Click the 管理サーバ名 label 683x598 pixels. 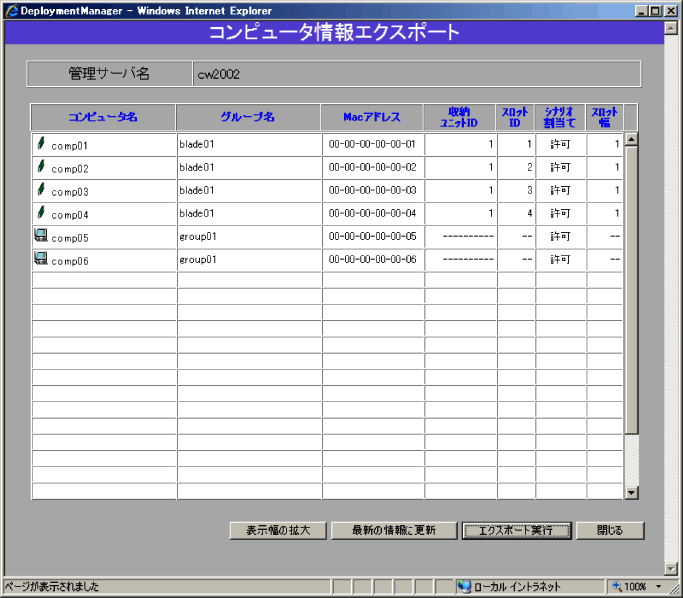pyautogui.click(x=109, y=74)
